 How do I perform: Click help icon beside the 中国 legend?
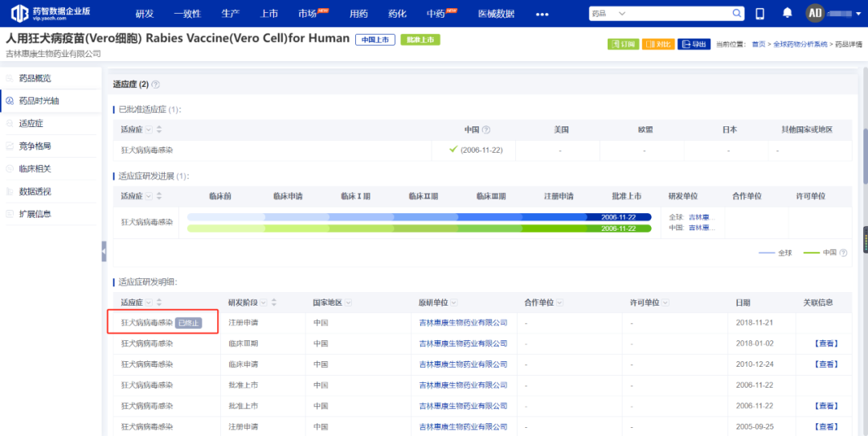tap(843, 253)
